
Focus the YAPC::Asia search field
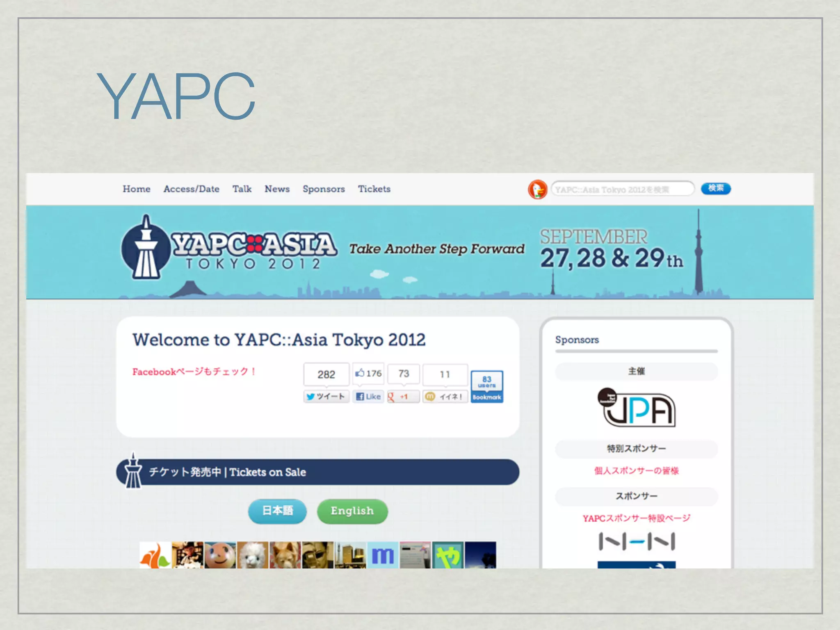click(x=623, y=189)
